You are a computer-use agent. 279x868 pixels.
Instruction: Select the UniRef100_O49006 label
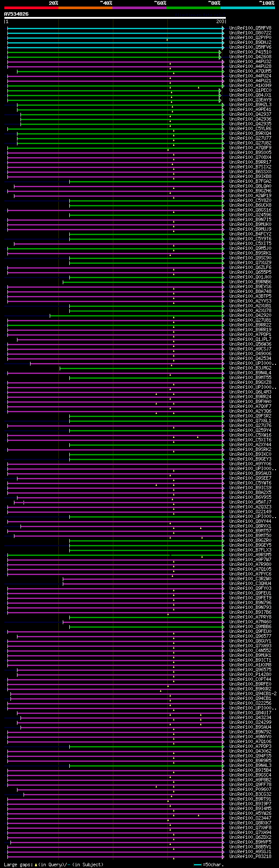click(x=250, y=354)
